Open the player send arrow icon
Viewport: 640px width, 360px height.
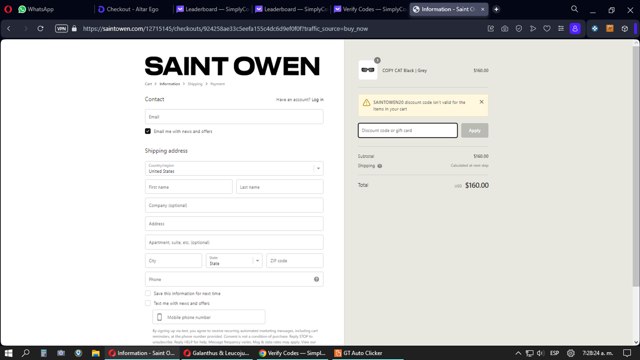click(533, 29)
